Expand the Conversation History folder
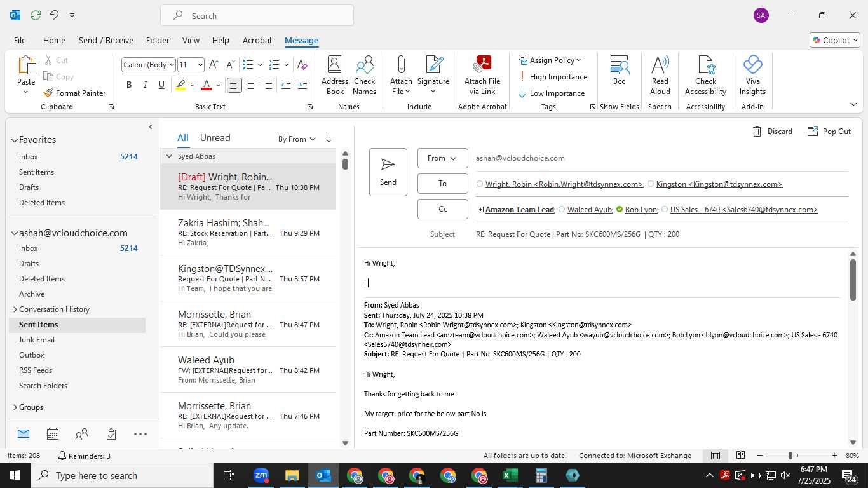 (x=15, y=309)
